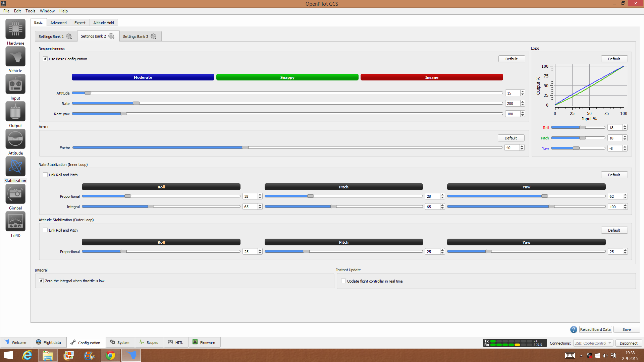
Task: Click the OpenPilot GCS taskbar icon
Action: pos(131,355)
